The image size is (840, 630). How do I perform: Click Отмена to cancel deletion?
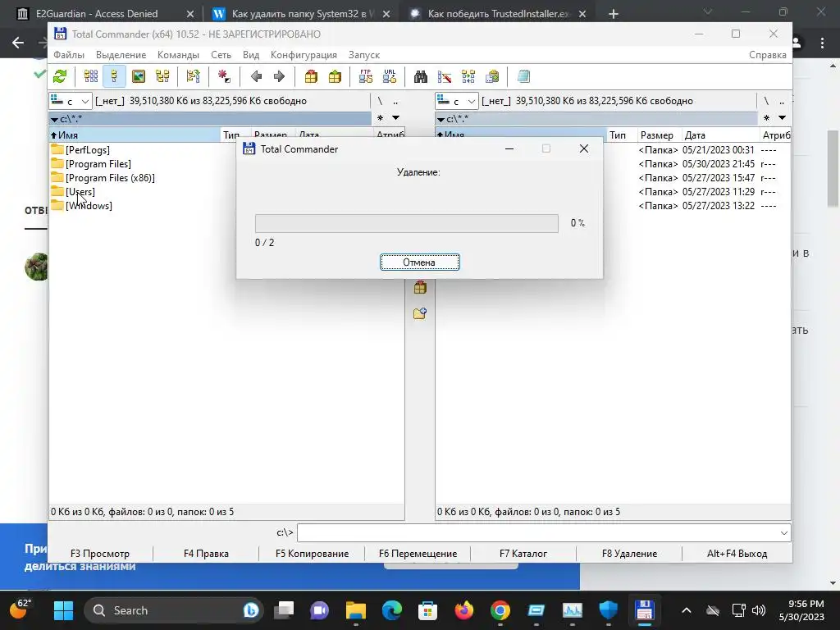pyautogui.click(x=419, y=262)
